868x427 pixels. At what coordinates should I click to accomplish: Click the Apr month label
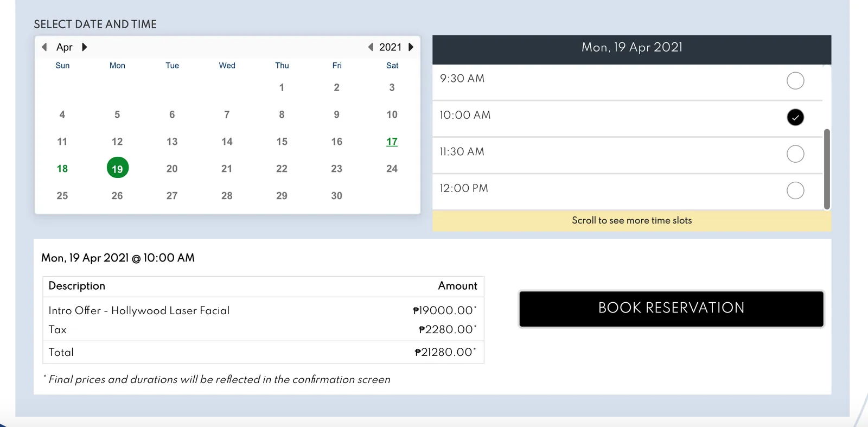click(x=65, y=47)
